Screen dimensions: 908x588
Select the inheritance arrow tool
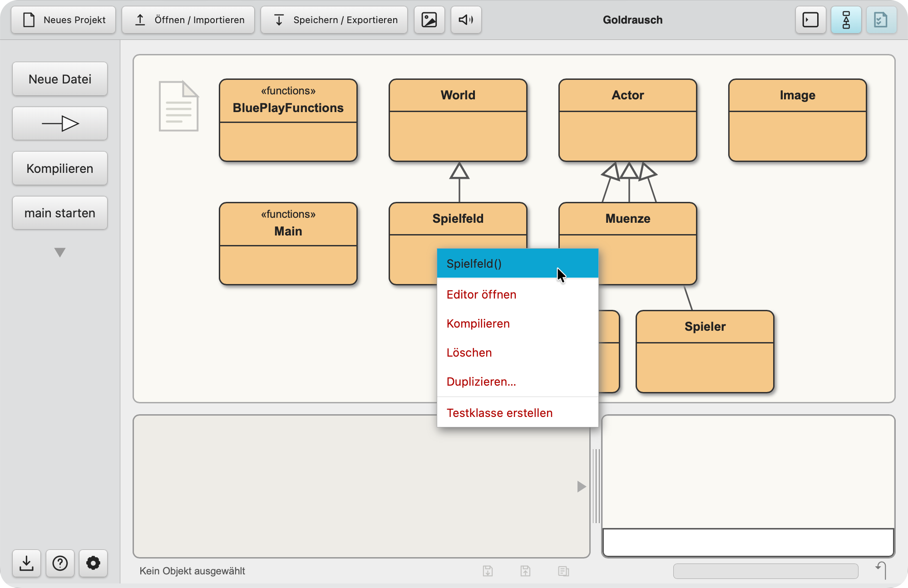pos(60,123)
